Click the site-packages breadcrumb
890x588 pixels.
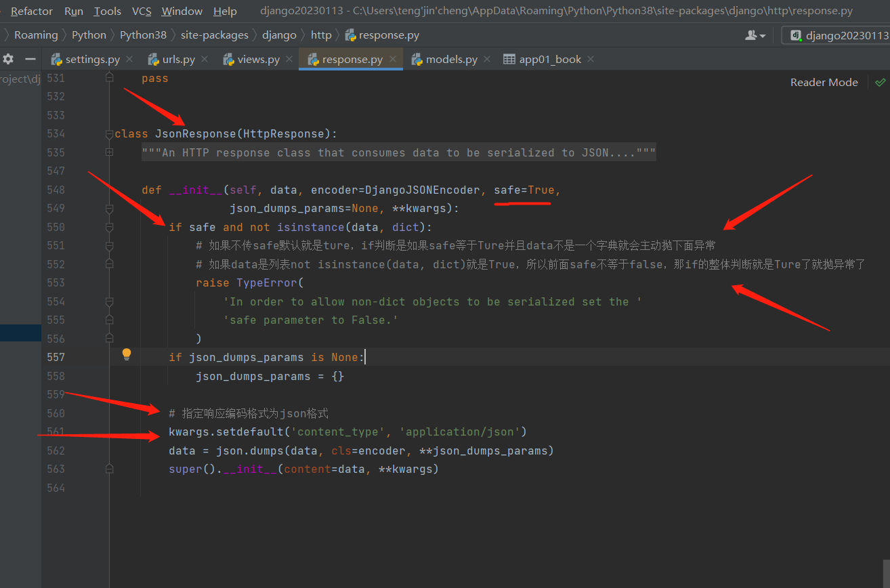[x=215, y=35]
